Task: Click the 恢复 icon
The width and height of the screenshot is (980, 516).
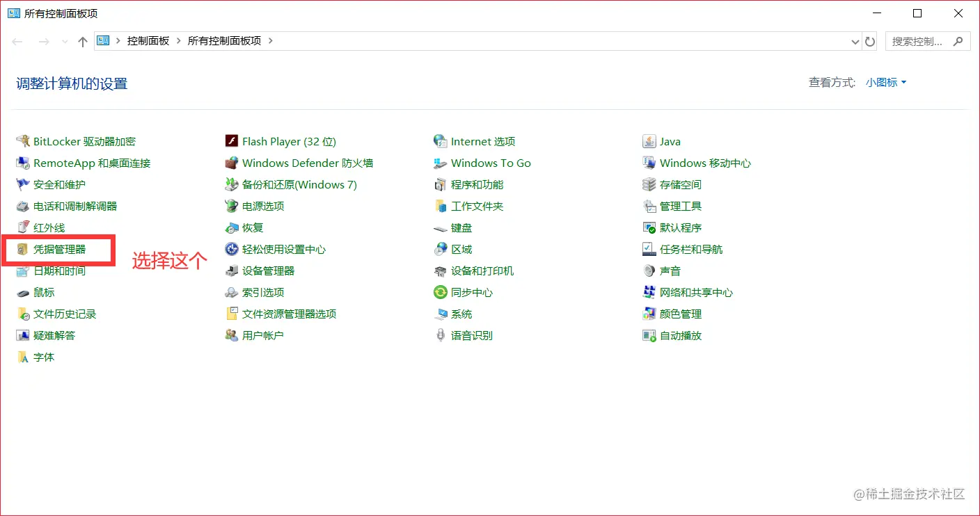Action: 232,227
